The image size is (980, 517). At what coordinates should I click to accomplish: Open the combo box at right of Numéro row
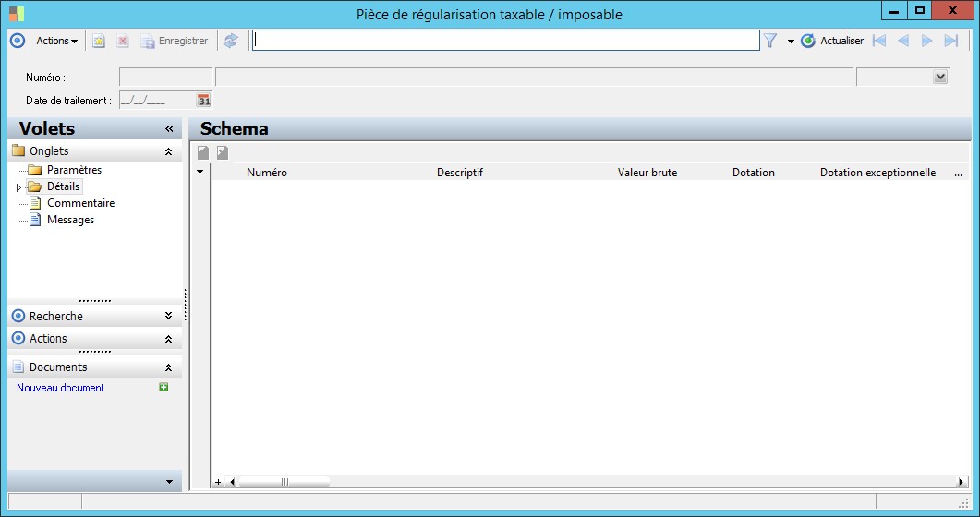[x=940, y=77]
